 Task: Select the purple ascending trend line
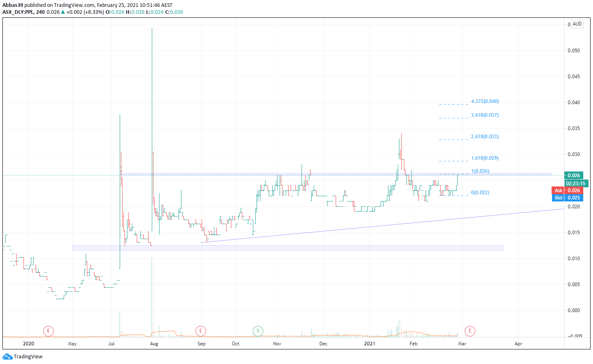[x=382, y=226]
